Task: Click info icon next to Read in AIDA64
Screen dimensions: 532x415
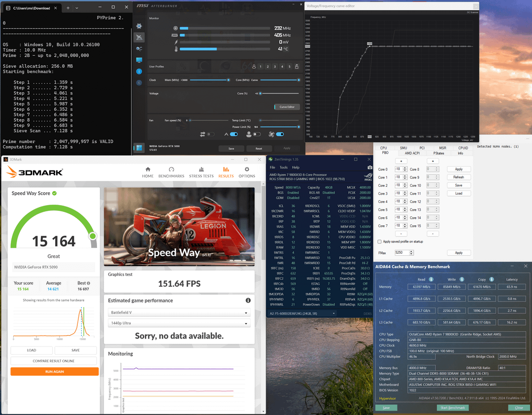Action: tap(431, 279)
